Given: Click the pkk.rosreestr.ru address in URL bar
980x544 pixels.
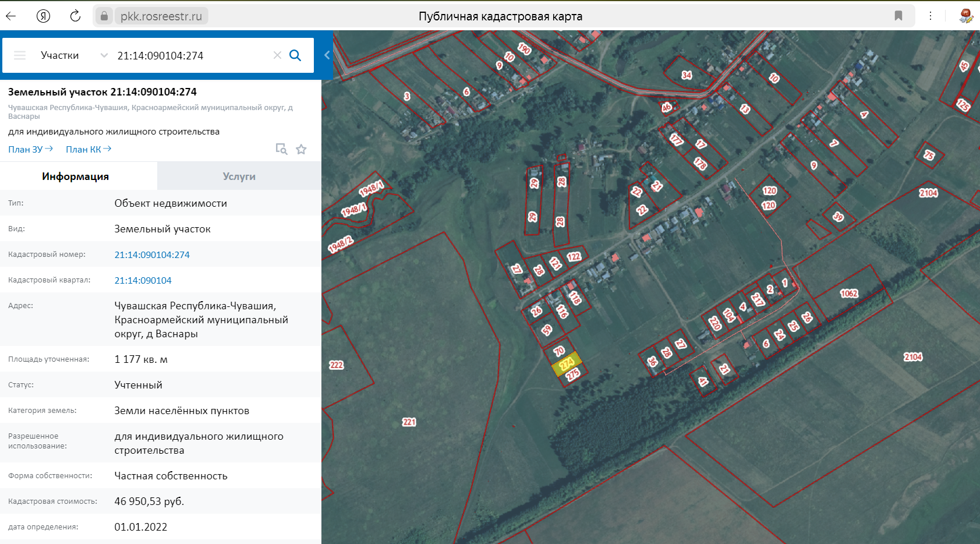Looking at the screenshot, I should (161, 16).
